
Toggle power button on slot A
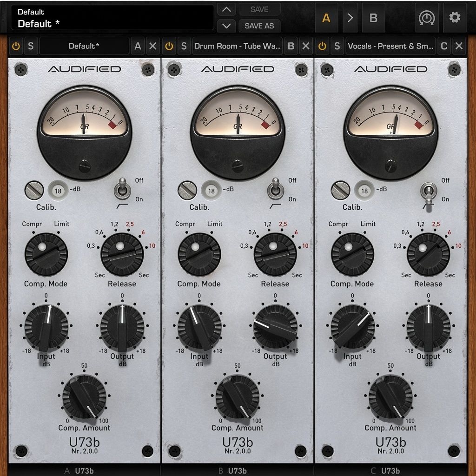point(16,46)
